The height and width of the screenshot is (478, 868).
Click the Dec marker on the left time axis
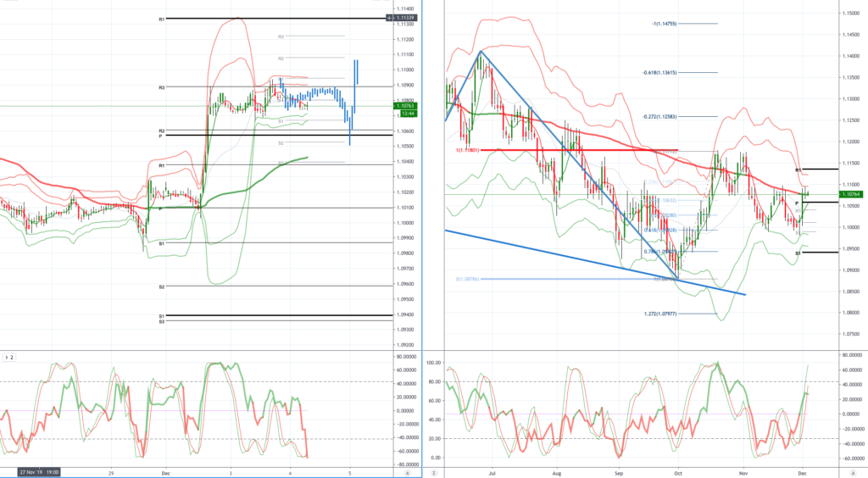coord(165,473)
